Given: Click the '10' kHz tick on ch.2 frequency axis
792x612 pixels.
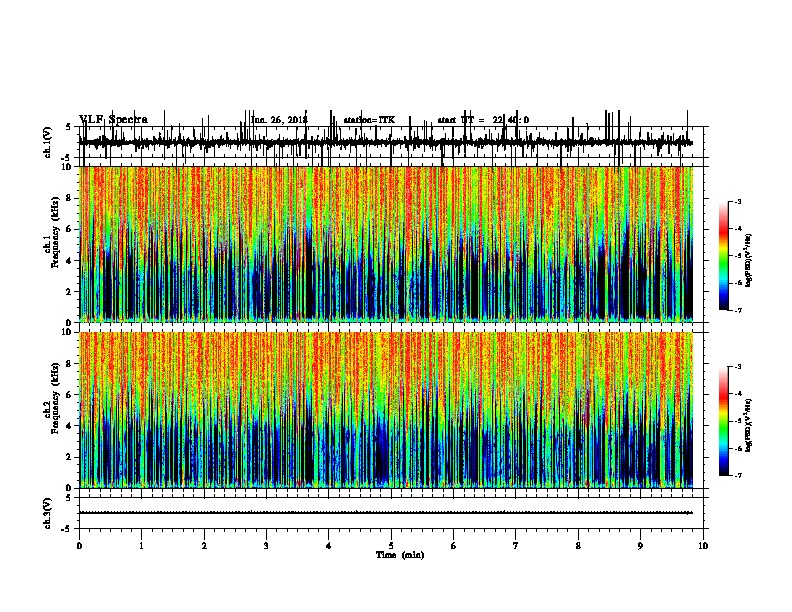Looking at the screenshot, I should click(x=68, y=332).
